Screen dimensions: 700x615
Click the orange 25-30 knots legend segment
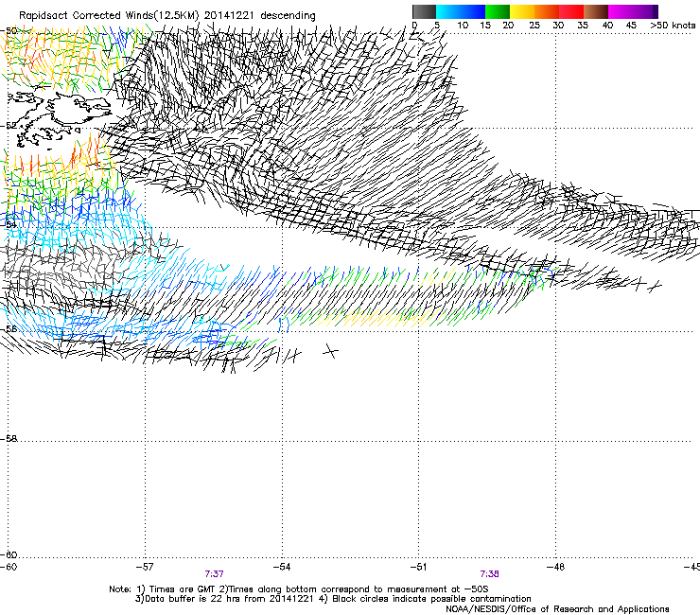pyautogui.click(x=547, y=11)
